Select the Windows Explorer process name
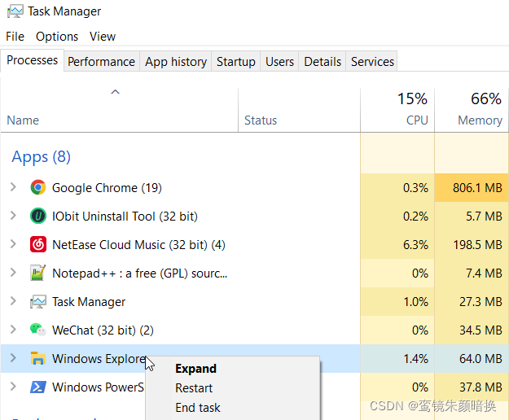509x420 pixels. tap(99, 359)
